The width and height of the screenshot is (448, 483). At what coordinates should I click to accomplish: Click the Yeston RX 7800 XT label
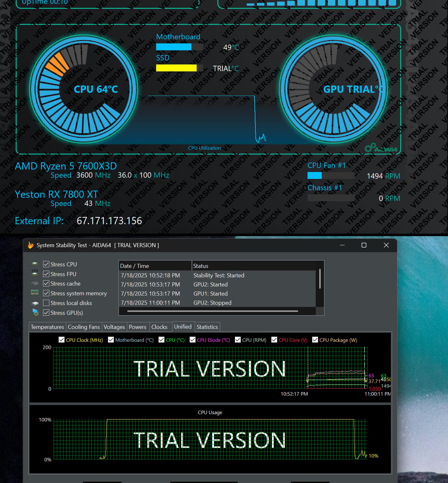click(57, 194)
